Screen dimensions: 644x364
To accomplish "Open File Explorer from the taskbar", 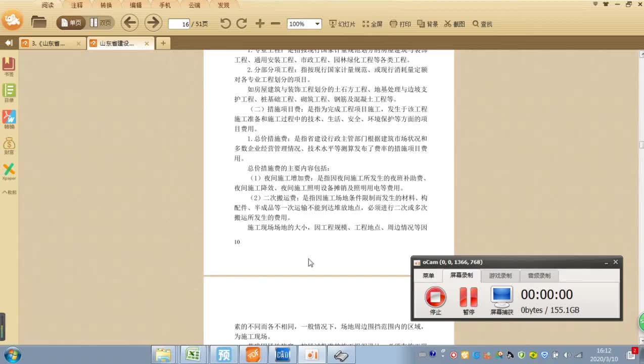I will pos(163,355).
